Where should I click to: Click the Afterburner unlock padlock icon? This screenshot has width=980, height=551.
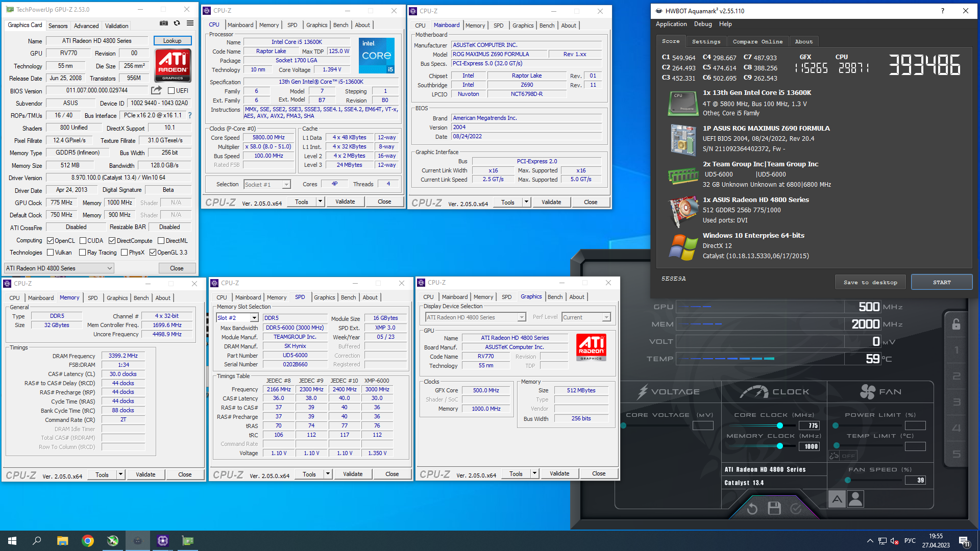[956, 324]
